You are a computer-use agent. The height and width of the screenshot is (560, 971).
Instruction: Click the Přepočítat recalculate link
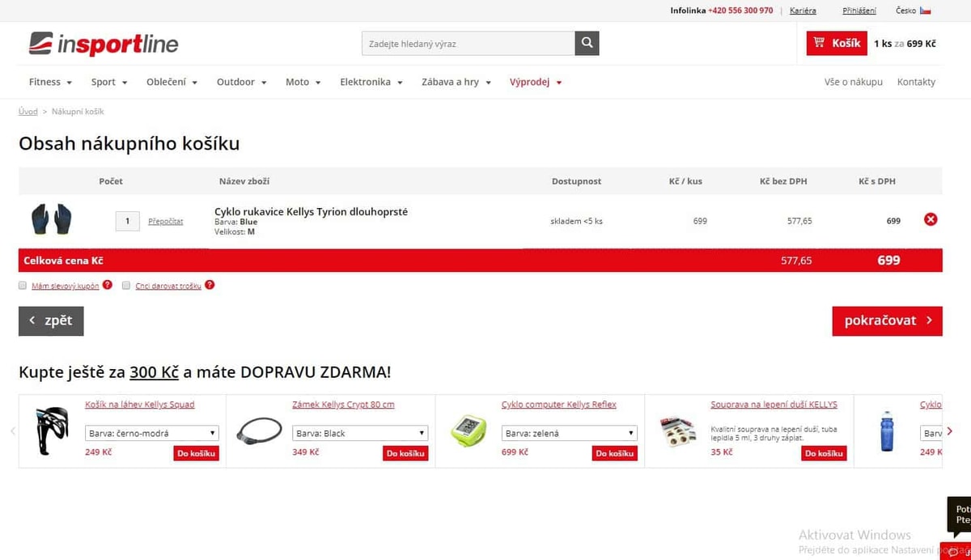coord(166,221)
